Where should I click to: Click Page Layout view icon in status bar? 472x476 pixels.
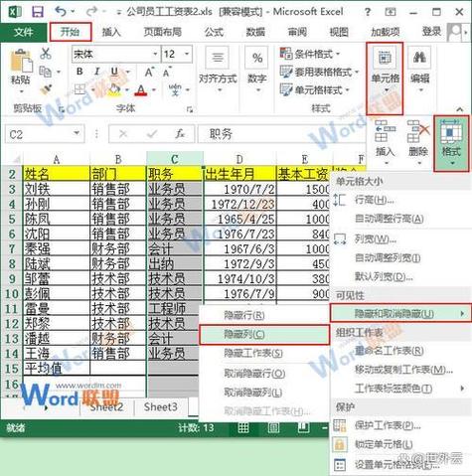pos(273,428)
